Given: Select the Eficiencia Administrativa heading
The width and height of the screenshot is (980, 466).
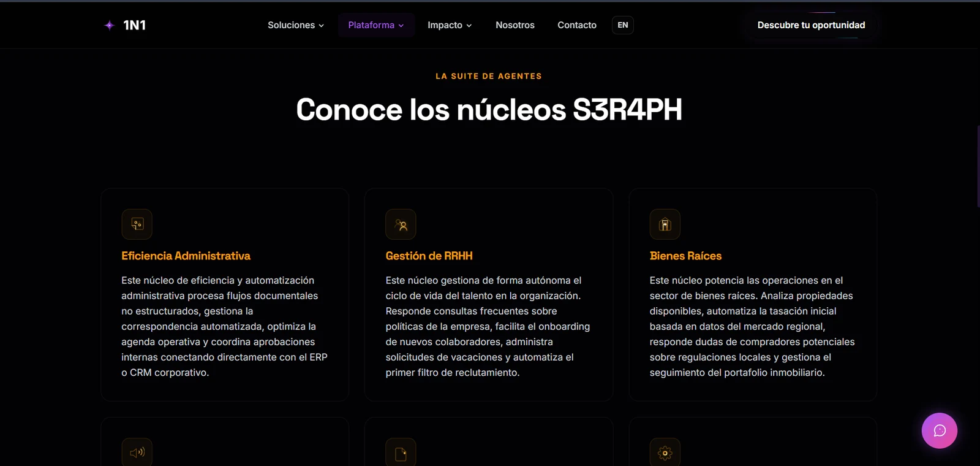Looking at the screenshot, I should tap(186, 256).
